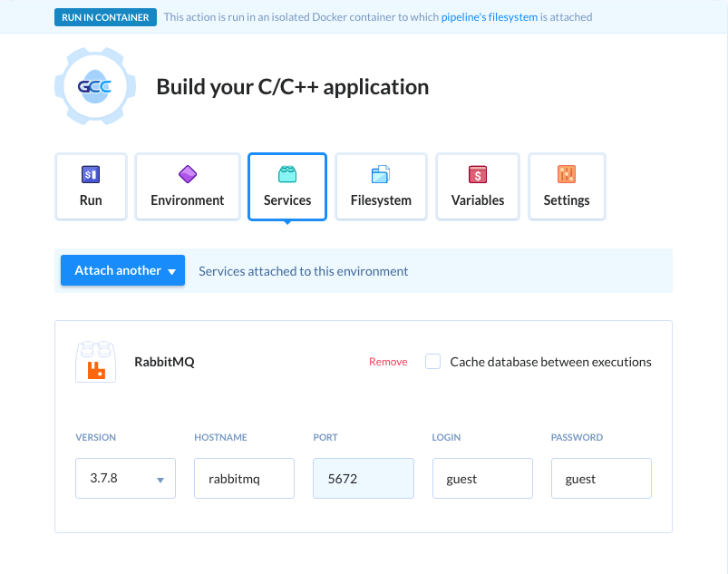Click the Cache database between executions label
The width and height of the screenshot is (728, 574).
click(x=550, y=362)
